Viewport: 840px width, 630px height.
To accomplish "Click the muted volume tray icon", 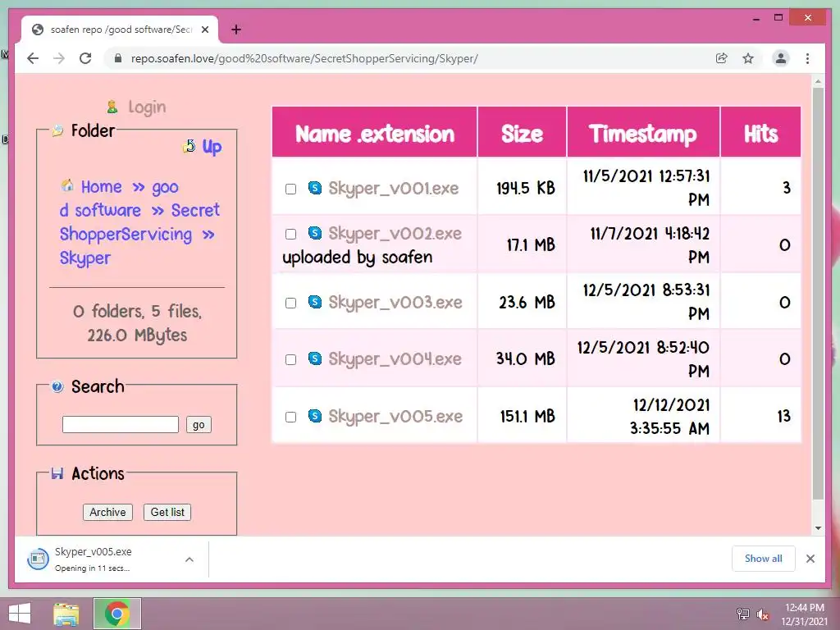I will coord(763,614).
